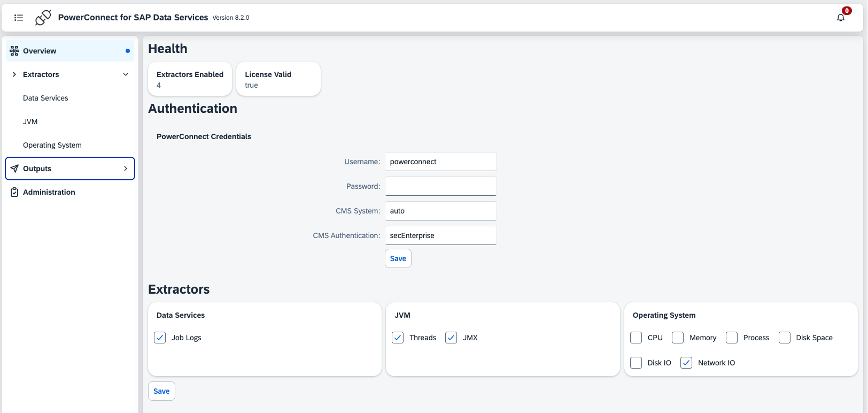The width and height of the screenshot is (868, 413).
Task: Expand Outputs using the right chevron
Action: pyautogui.click(x=126, y=169)
